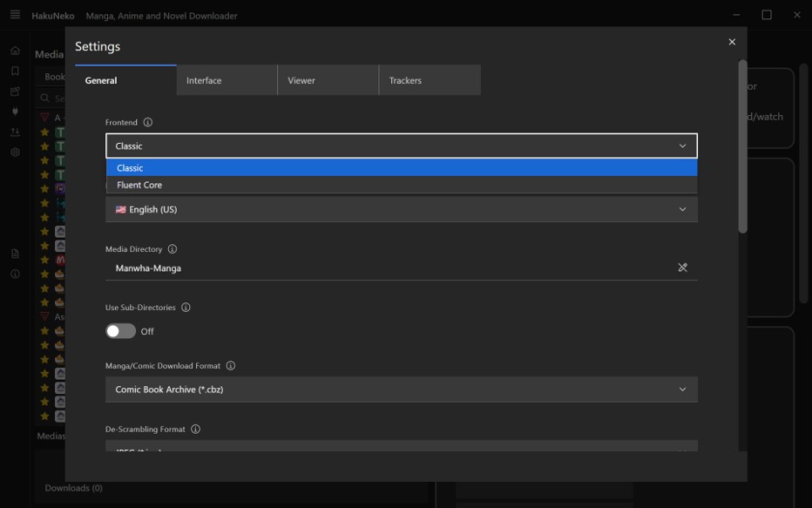Collapse the Frontend dropdown showing Classic

[x=402, y=146]
